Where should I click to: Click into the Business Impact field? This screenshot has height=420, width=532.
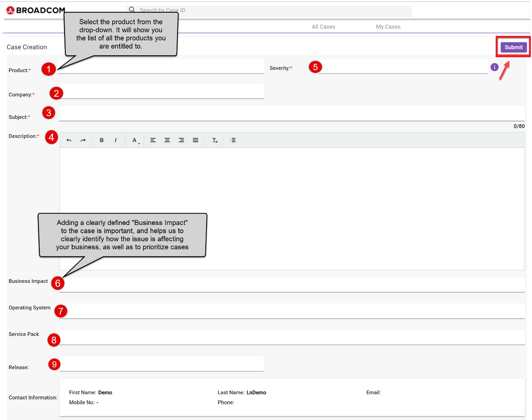[292, 285]
